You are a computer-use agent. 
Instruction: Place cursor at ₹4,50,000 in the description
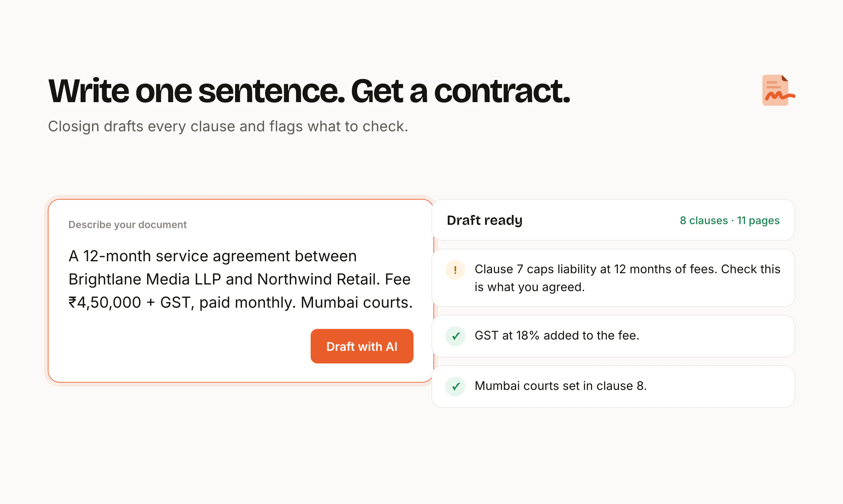105,302
